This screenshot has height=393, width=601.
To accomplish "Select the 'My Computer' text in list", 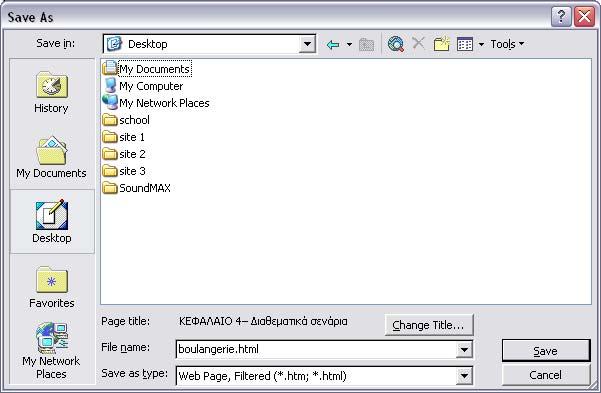I will [x=151, y=86].
